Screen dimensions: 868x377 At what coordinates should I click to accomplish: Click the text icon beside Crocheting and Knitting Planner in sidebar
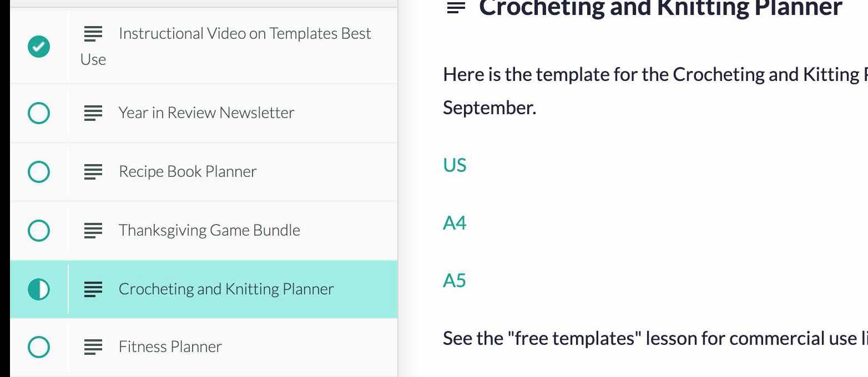coord(93,289)
